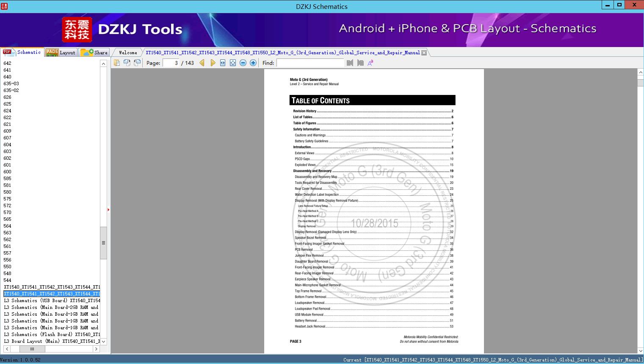Click the Version 1.0.0.52 status text
The width and height of the screenshot is (644, 364).
(20, 360)
